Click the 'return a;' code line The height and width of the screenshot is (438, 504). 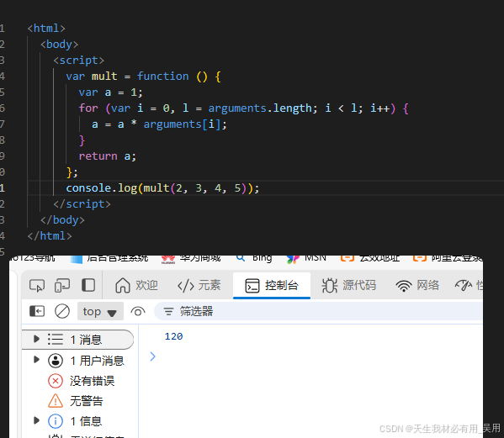pos(108,156)
